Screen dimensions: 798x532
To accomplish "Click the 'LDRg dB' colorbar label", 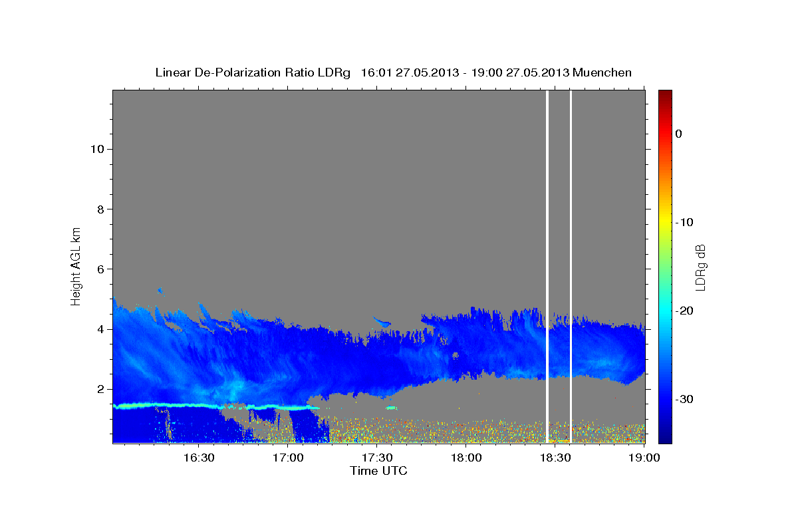I will click(700, 267).
